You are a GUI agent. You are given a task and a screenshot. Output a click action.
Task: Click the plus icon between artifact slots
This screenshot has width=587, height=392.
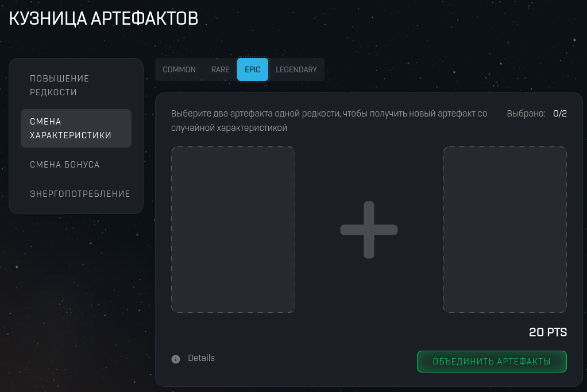[x=369, y=229]
